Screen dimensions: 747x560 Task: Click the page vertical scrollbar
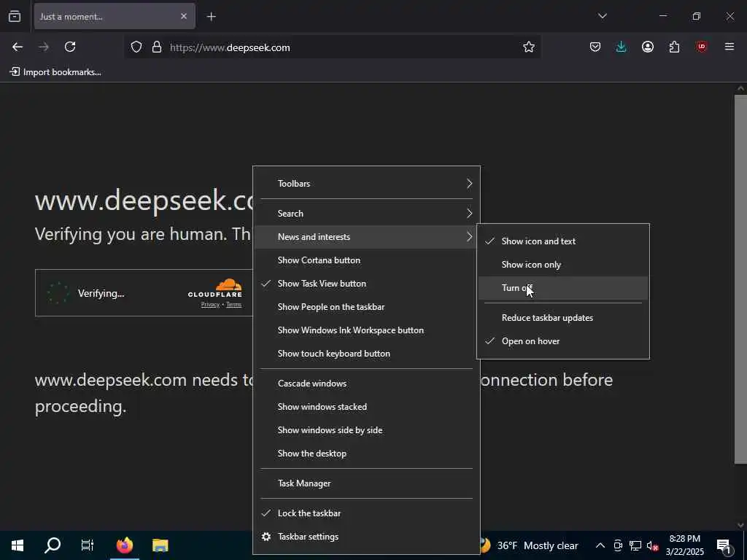tap(740, 279)
